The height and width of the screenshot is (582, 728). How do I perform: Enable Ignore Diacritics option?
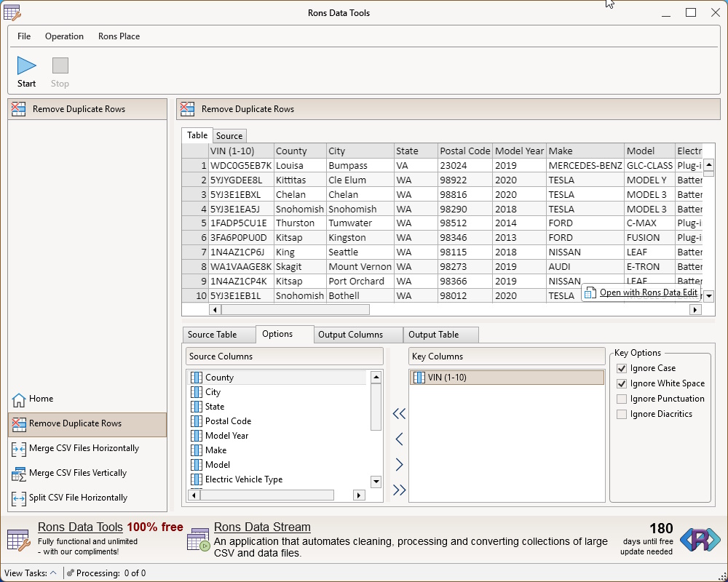click(622, 415)
